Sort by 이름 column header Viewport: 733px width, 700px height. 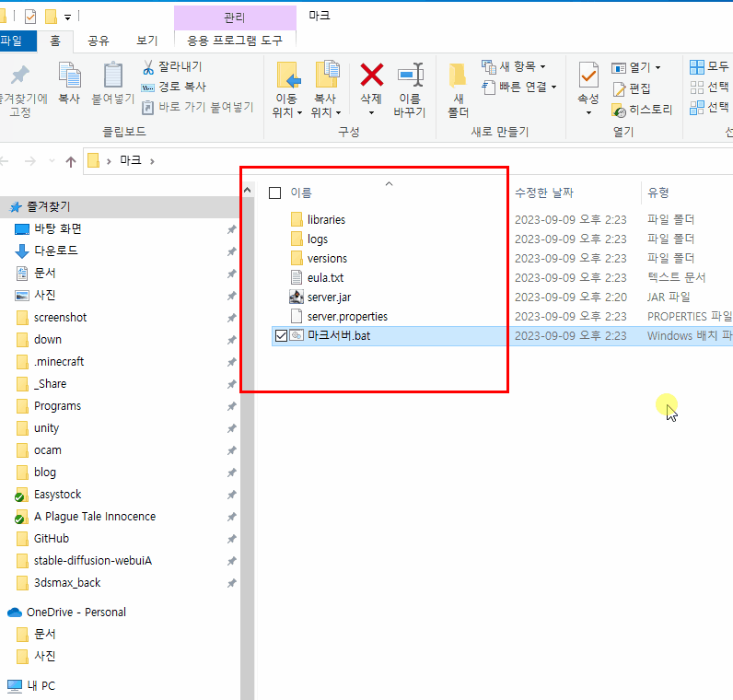301,192
